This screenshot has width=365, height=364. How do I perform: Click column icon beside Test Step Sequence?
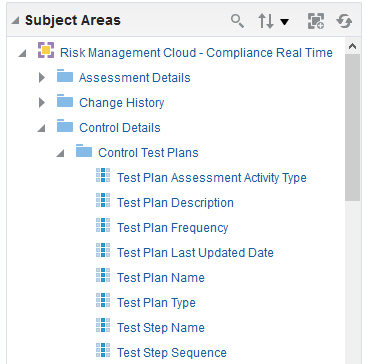[x=103, y=350]
